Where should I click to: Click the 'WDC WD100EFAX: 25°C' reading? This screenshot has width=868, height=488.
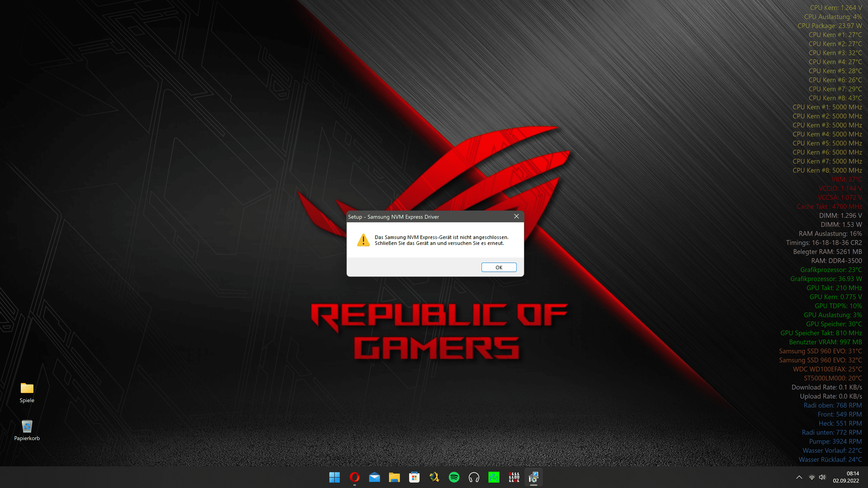point(827,369)
